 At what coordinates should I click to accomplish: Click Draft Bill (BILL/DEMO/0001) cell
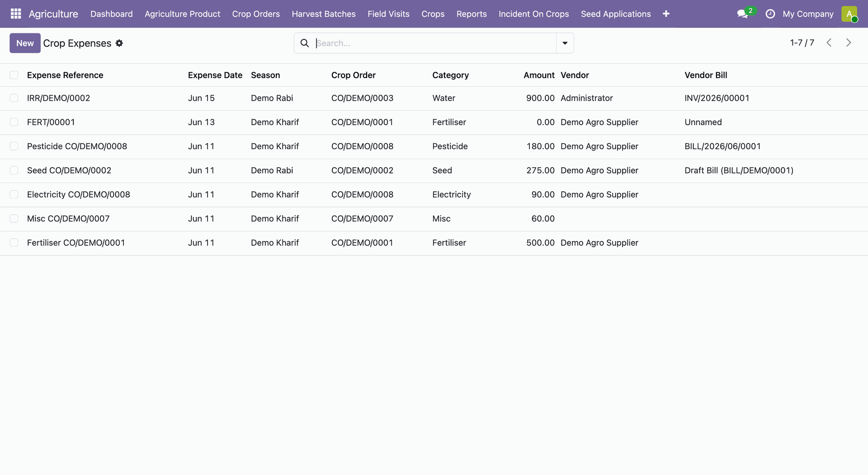(739, 170)
